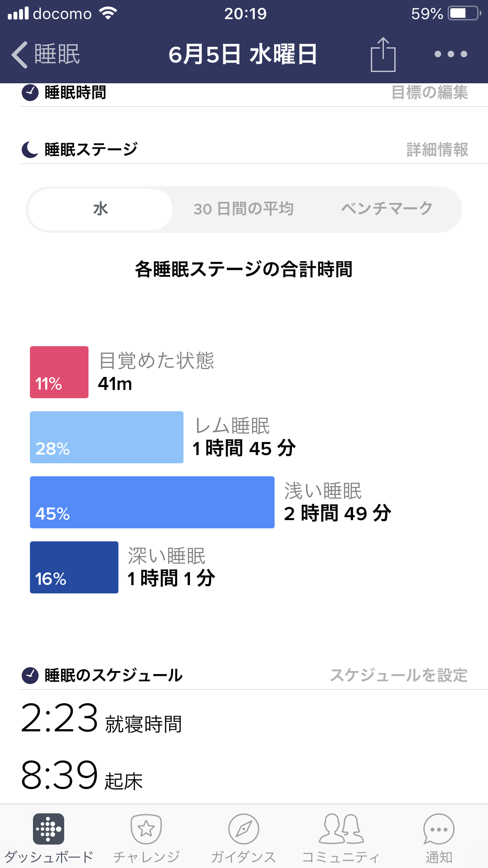Tap the 2:23 就寝時間 bedtime entry
Screen dimensions: 488x868
(x=102, y=719)
